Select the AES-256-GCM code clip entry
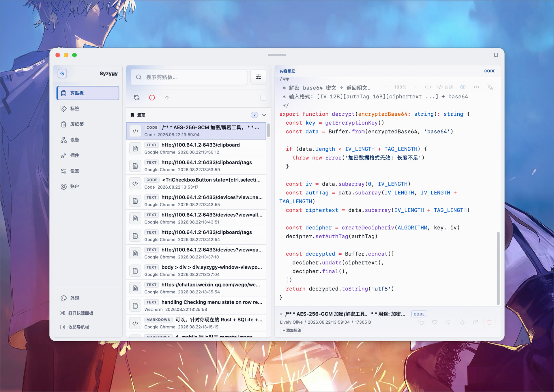The width and height of the screenshot is (554, 392). (x=196, y=131)
